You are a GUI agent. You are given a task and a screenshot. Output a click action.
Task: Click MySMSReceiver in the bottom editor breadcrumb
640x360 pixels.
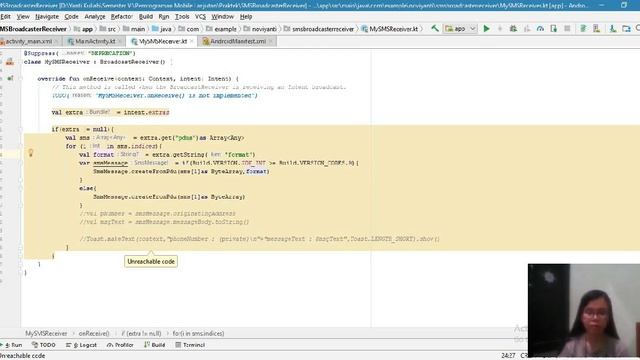click(x=46, y=333)
